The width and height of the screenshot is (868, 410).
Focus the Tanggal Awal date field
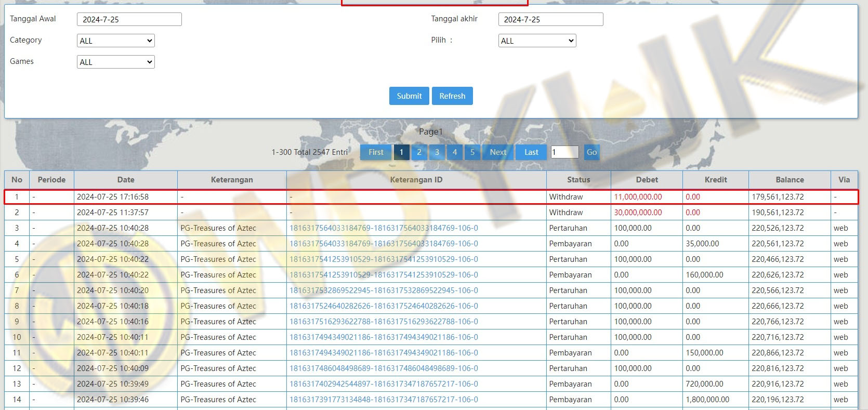pos(129,19)
